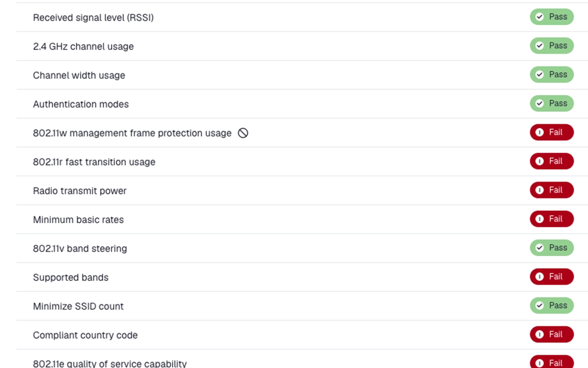This screenshot has width=588, height=368.
Task: Click the Fail badge for Compliant country code
Action: (x=552, y=334)
